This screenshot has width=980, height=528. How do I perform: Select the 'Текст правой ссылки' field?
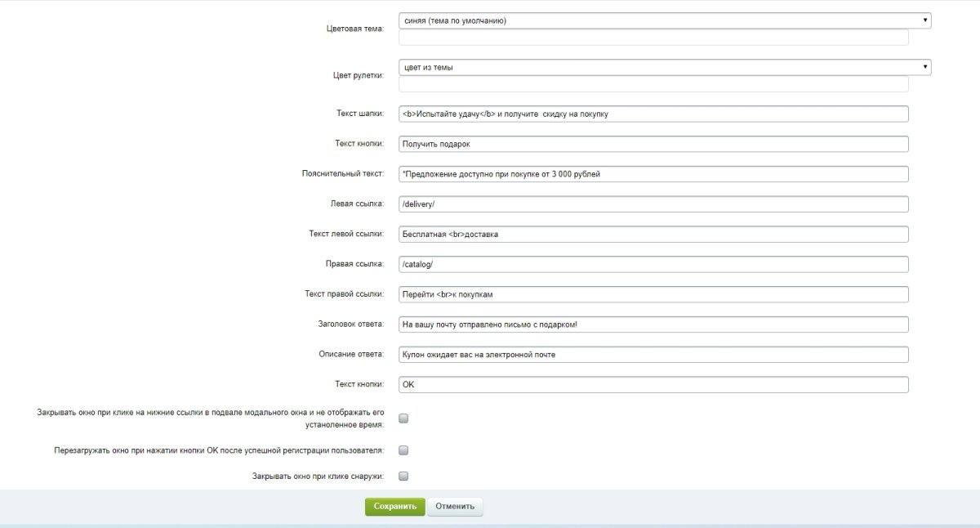click(x=653, y=294)
